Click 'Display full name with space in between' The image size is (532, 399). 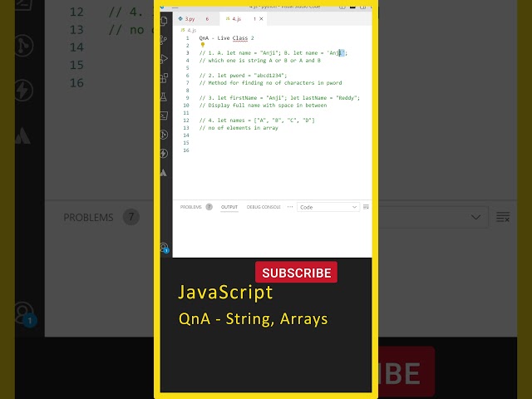coord(263,106)
